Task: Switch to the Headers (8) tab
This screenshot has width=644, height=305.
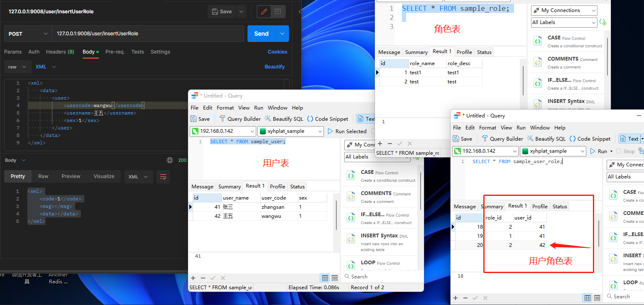Action: (60, 52)
